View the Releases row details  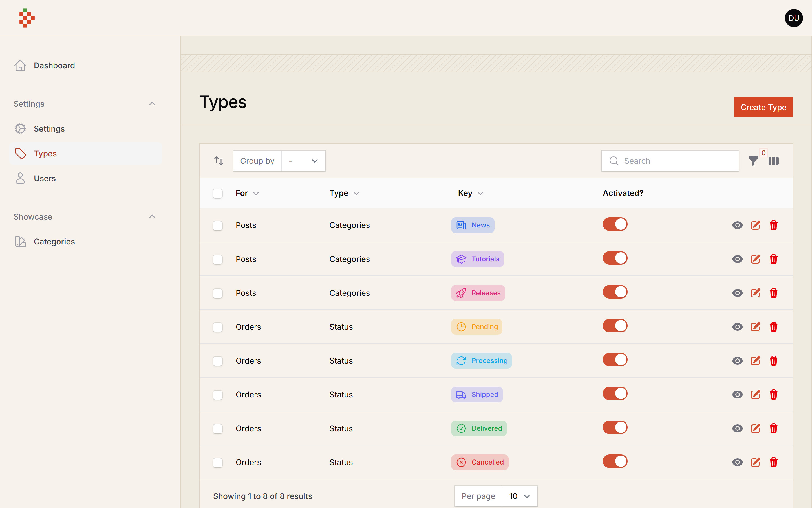[x=737, y=293]
